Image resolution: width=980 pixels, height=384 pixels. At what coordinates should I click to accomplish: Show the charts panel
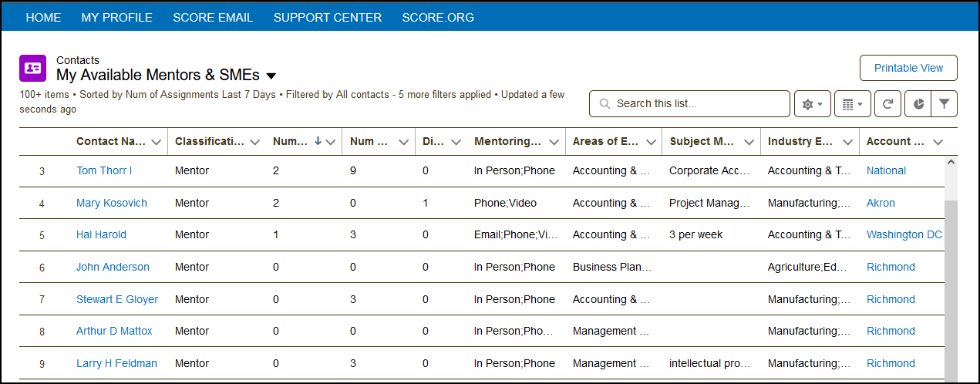[918, 104]
